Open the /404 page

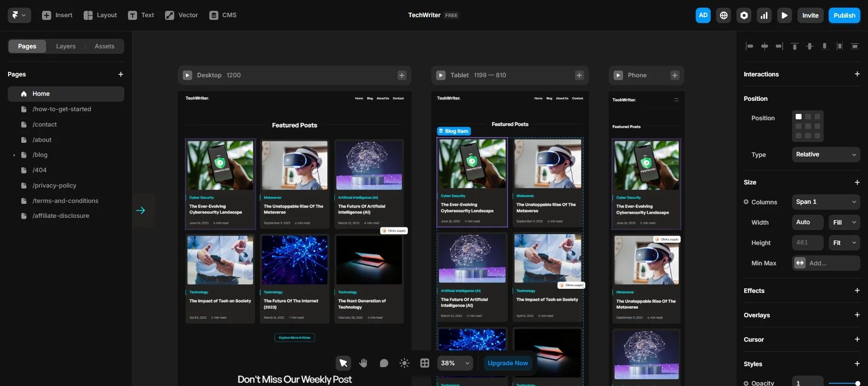(66, 170)
